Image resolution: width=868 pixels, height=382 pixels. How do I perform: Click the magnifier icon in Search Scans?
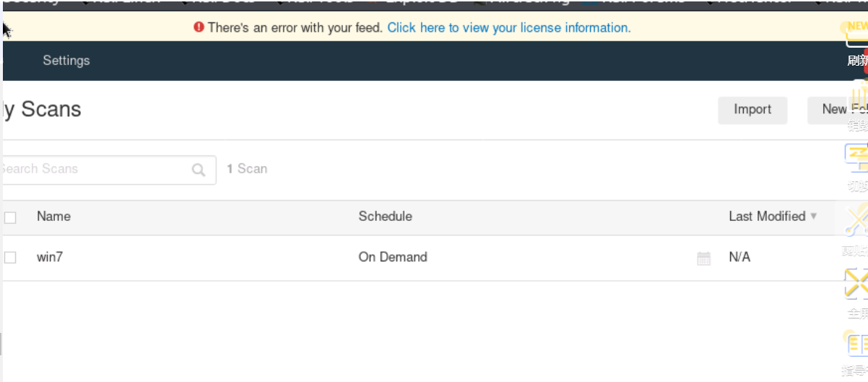tap(199, 170)
